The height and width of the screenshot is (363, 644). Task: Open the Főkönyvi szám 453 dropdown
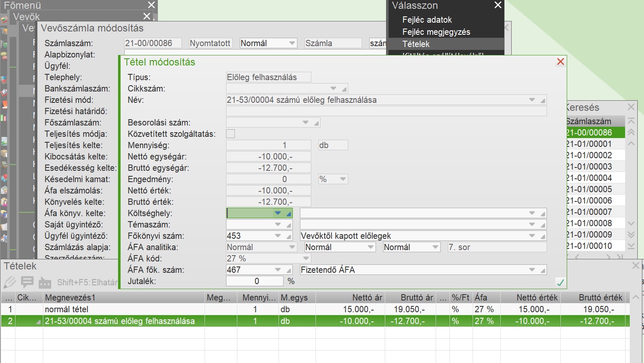[278, 236]
